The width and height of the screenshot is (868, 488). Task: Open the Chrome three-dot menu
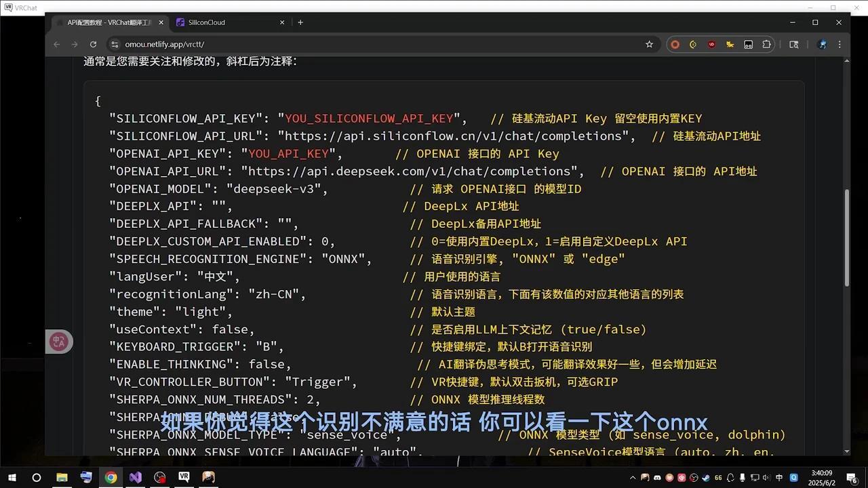840,44
